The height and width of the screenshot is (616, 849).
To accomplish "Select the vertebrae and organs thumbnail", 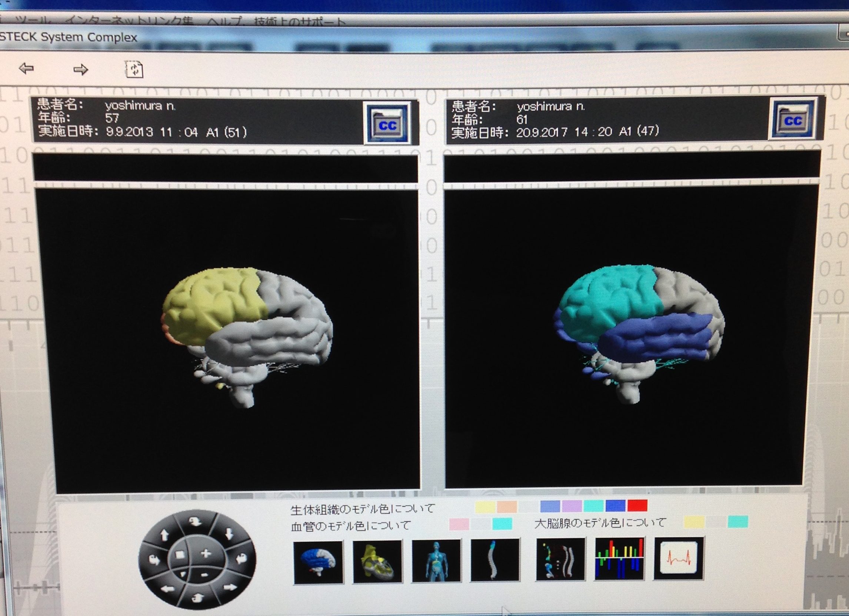I will (x=560, y=559).
